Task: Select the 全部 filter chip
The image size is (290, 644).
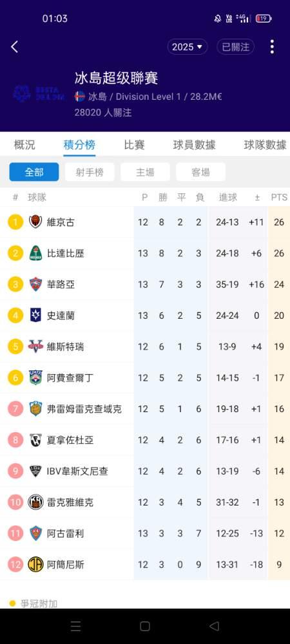Action: [34, 172]
